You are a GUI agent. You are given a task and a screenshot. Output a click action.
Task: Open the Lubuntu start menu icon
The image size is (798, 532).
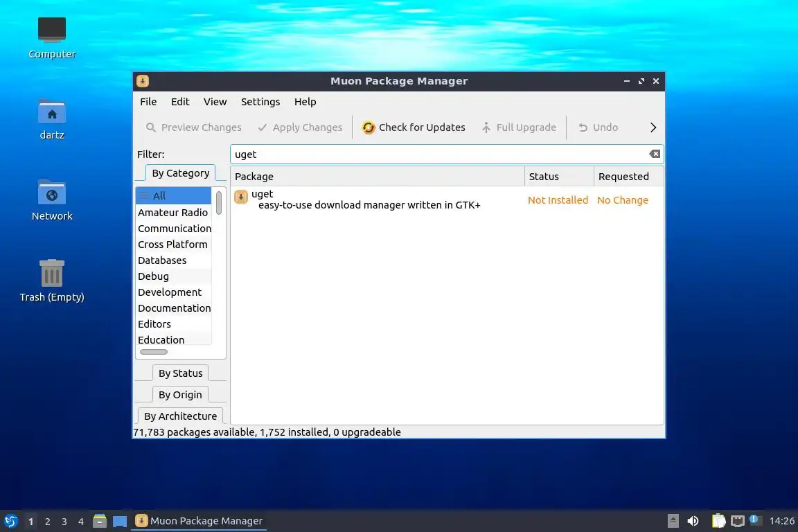(10, 521)
